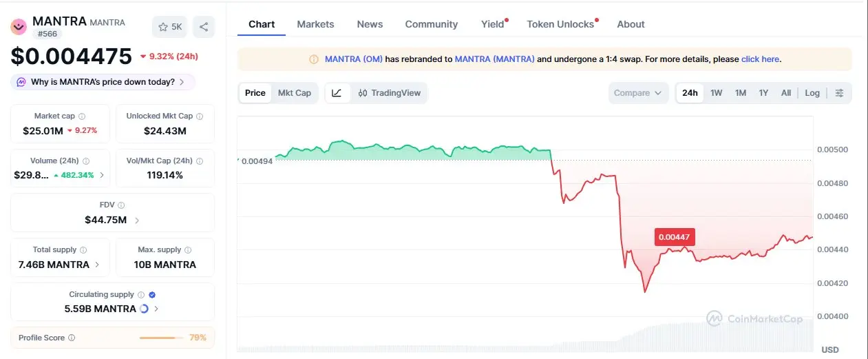
Task: Click the circulating supply progress ring icon
Action: tap(144, 309)
